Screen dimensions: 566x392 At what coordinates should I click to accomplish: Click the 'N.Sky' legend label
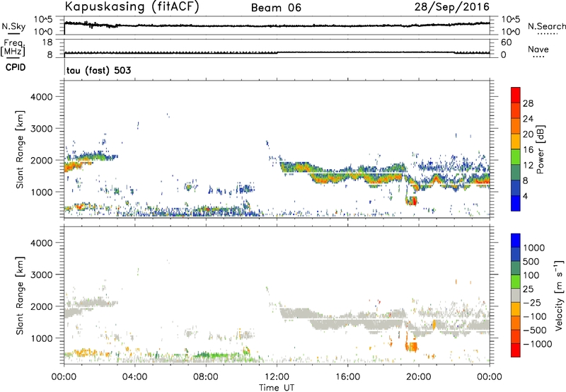[13, 26]
